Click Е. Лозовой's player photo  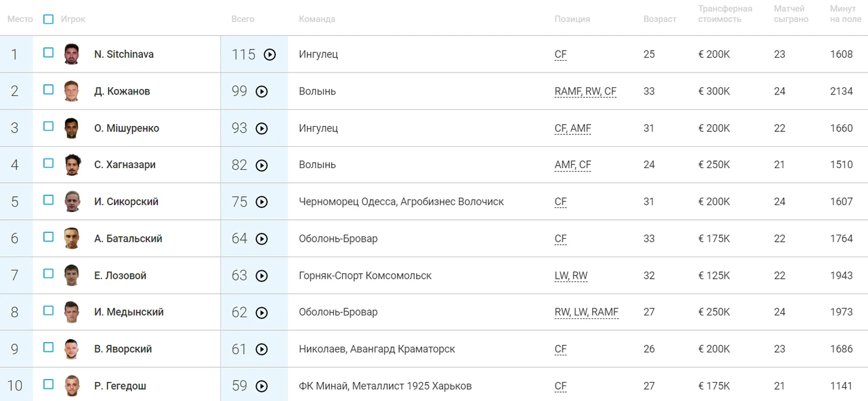(72, 275)
